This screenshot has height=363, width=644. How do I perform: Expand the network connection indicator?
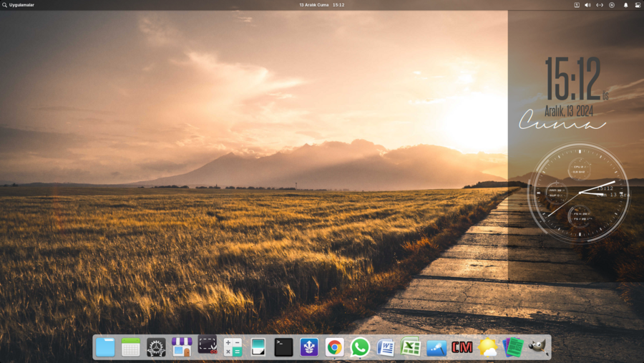(x=600, y=5)
